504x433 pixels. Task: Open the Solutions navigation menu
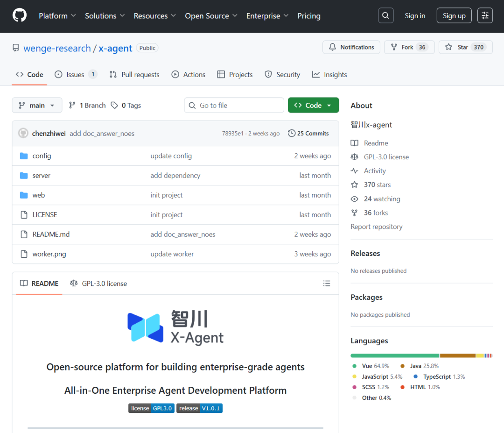tap(105, 16)
